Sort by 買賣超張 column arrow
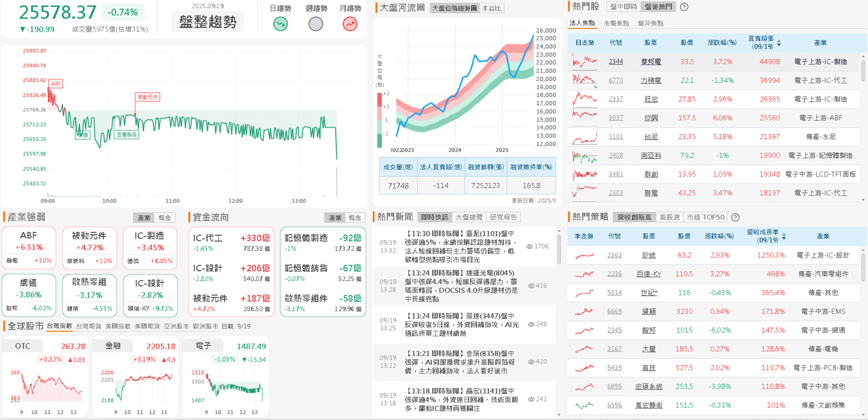Screen dimensions: 868x420 pyautogui.click(x=779, y=43)
